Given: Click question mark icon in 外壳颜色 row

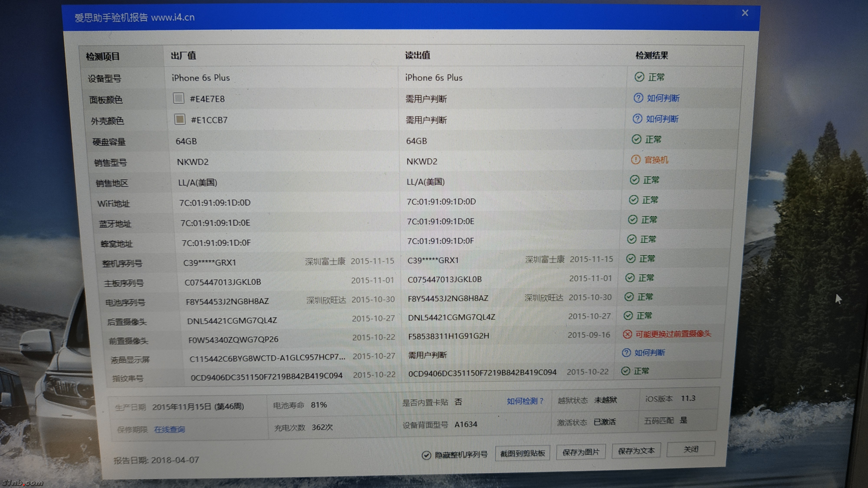Looking at the screenshot, I should pos(637,119).
